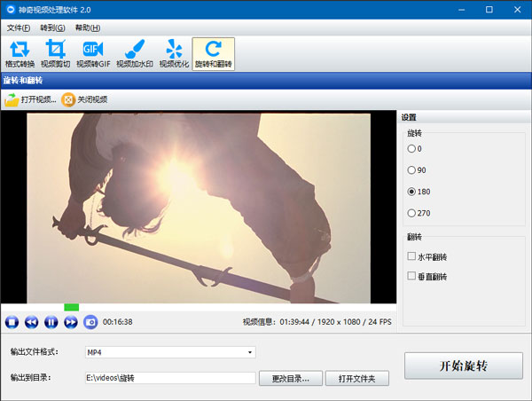Click the output directory path field
This screenshot has height=401, width=532.
click(170, 378)
